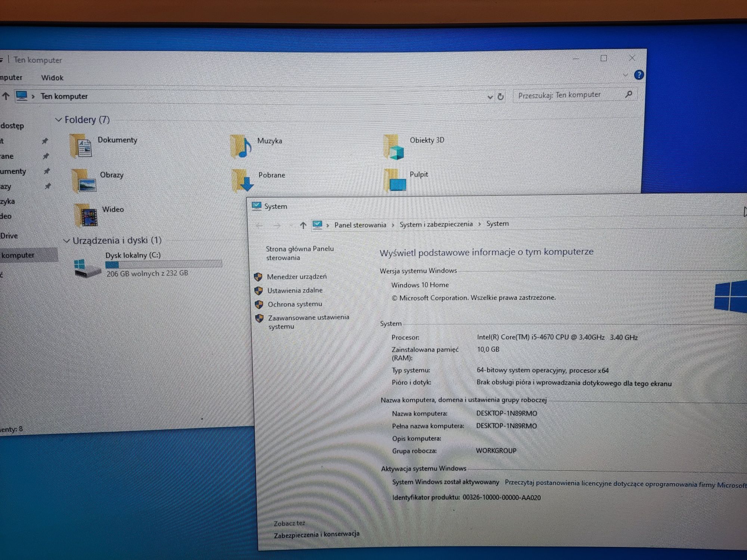Click System i zabezpieczenia in the breadcrumb
The width and height of the screenshot is (747, 560).
(436, 224)
